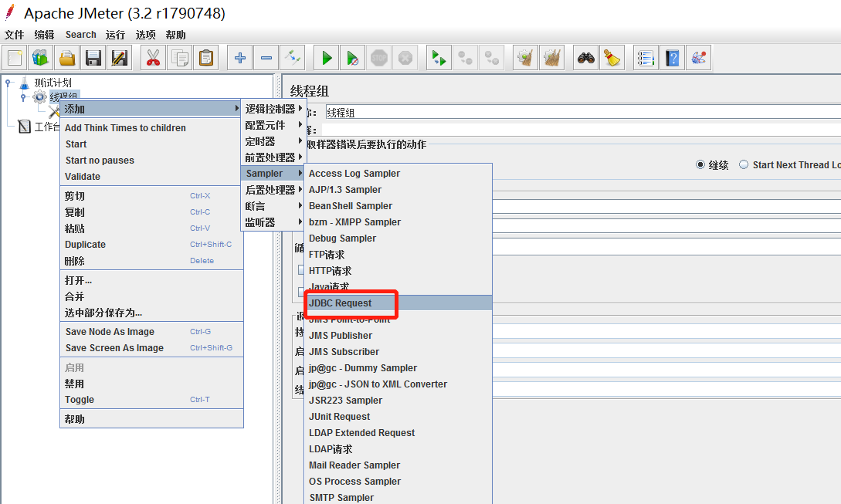Choose Start no pauses in context menu
The width and height of the screenshot is (841, 504).
[x=151, y=161]
